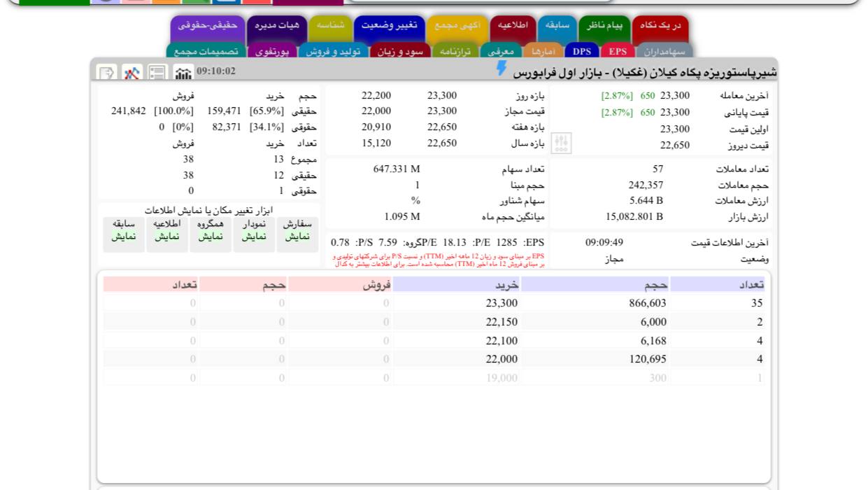
Task: Toggle سفارش panel display
Action: coord(297,231)
